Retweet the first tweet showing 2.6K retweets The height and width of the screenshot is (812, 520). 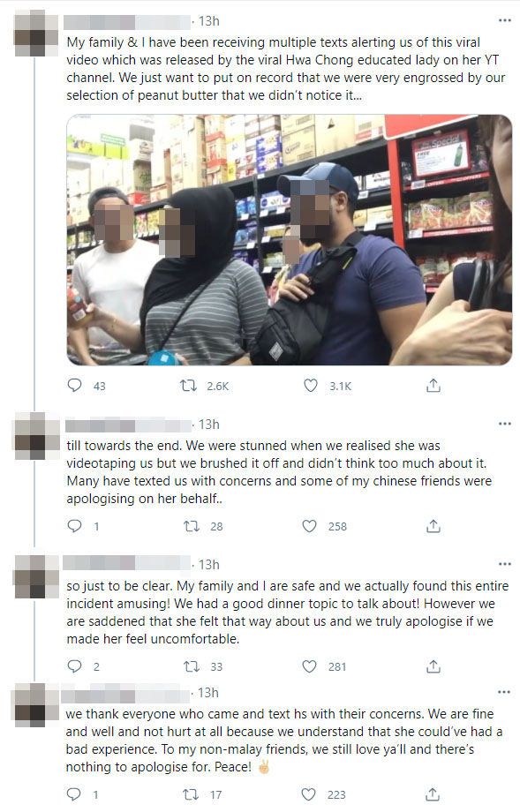(188, 386)
